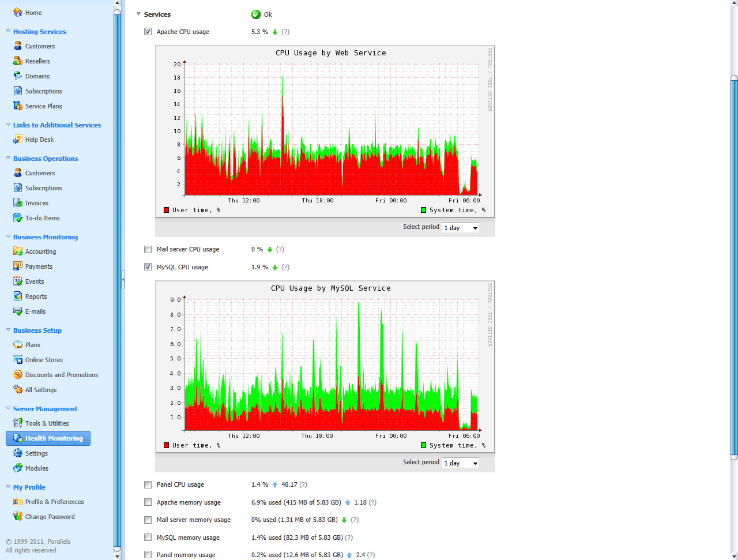Screen dimensions: 738x560
Task: Open the MySQL chart period dropdown
Action: 460,463
